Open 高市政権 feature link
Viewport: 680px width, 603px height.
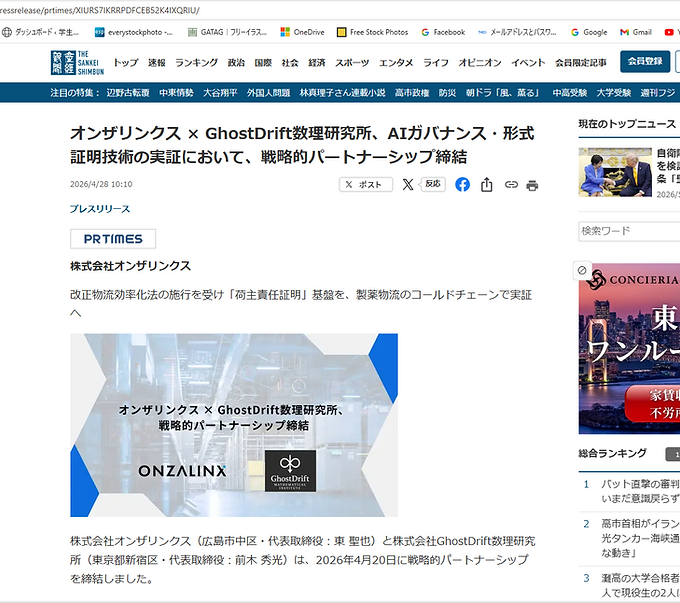click(412, 93)
